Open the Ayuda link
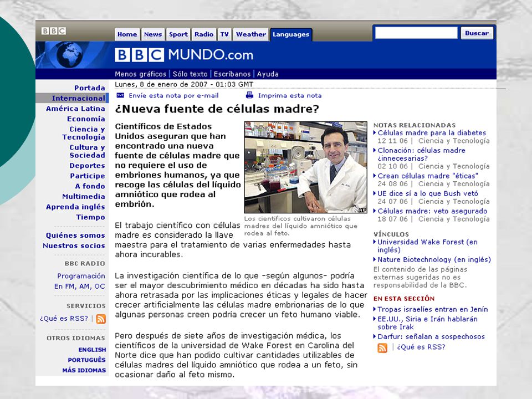Viewport: 532px width, 399px height. [x=268, y=74]
